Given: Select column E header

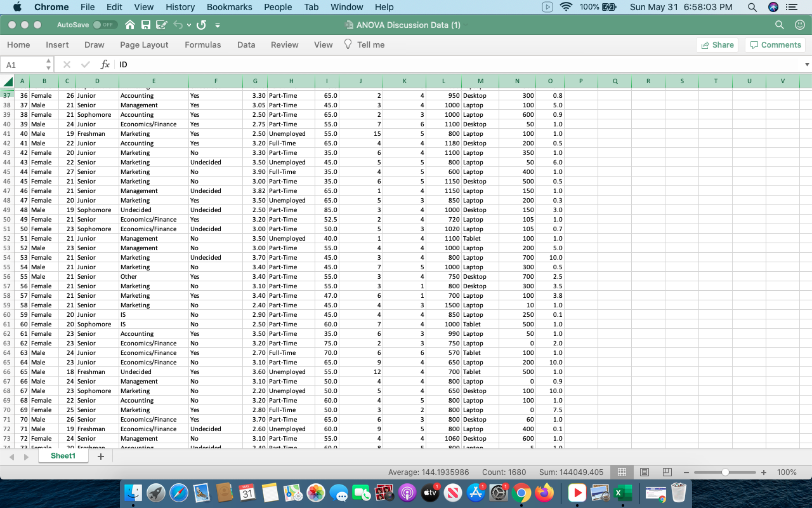Looking at the screenshot, I should (154, 81).
